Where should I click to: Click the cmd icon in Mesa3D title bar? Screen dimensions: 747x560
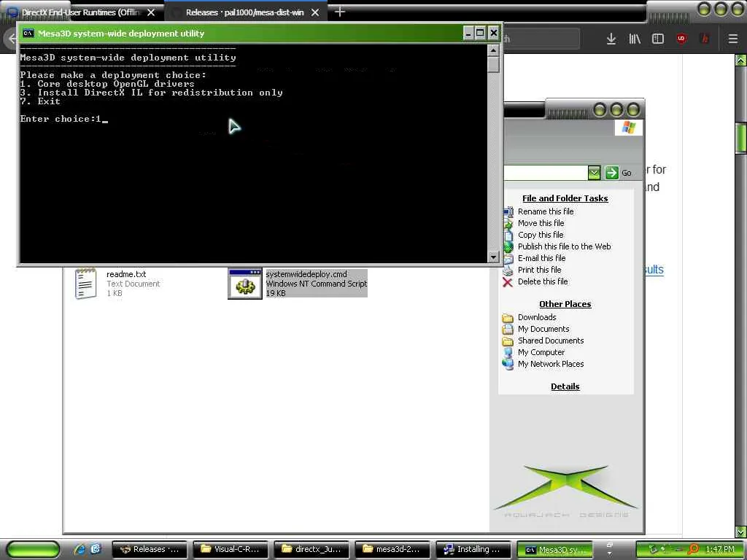28,33
